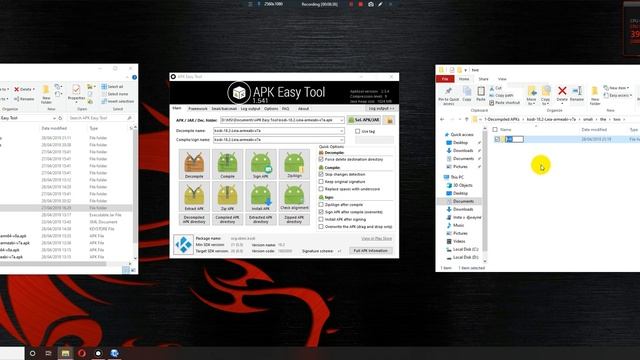Click the Sign APK icon button
Screen dimensions: 640x360
pos(261,164)
